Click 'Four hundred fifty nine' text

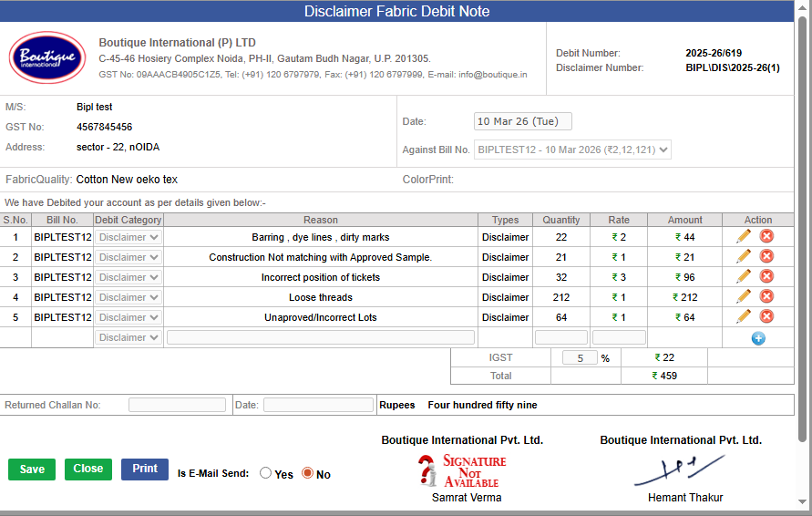(x=482, y=405)
